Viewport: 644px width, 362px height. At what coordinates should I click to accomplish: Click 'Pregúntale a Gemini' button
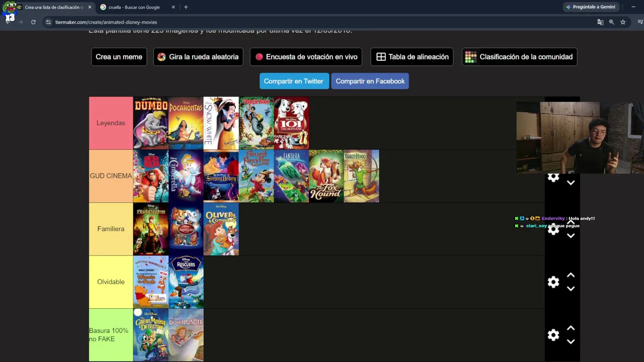[591, 7]
